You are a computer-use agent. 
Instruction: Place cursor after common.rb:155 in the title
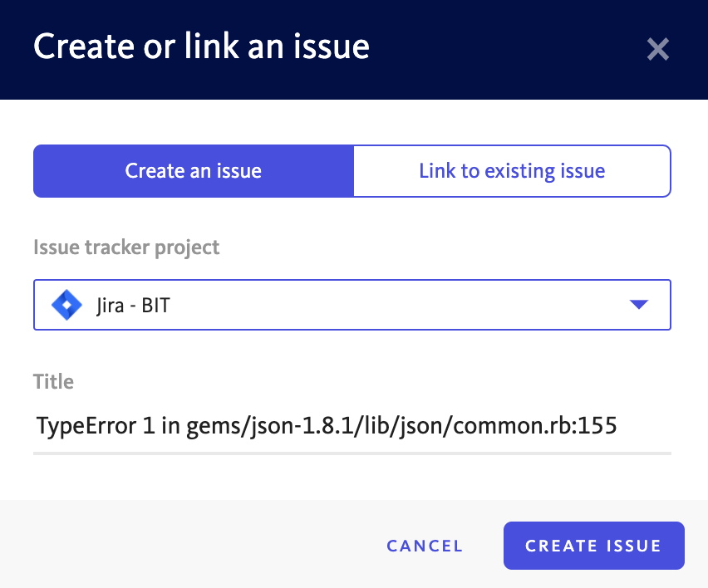pyautogui.click(x=617, y=426)
